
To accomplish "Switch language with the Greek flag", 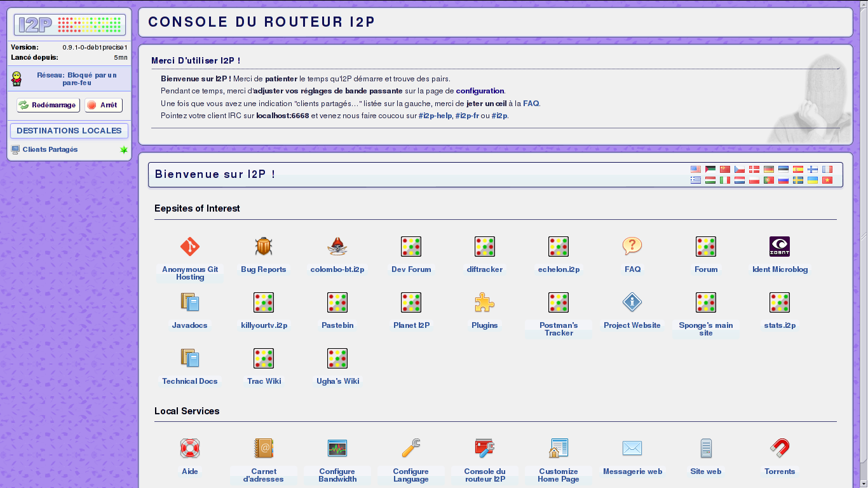I will (696, 180).
